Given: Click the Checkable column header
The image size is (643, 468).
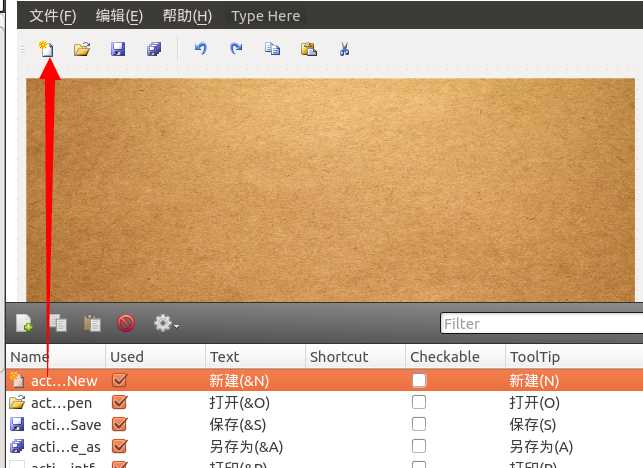Looking at the screenshot, I should click(456, 357).
